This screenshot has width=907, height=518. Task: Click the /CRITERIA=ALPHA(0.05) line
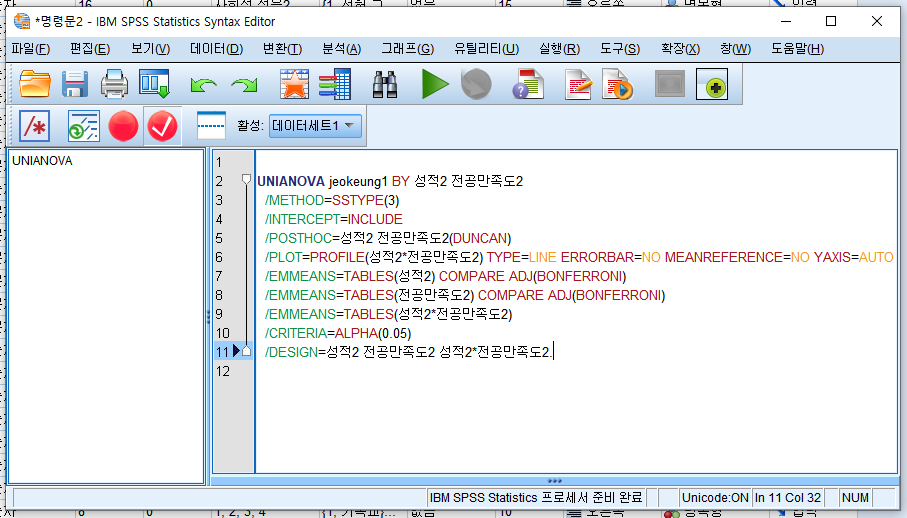[338, 334]
